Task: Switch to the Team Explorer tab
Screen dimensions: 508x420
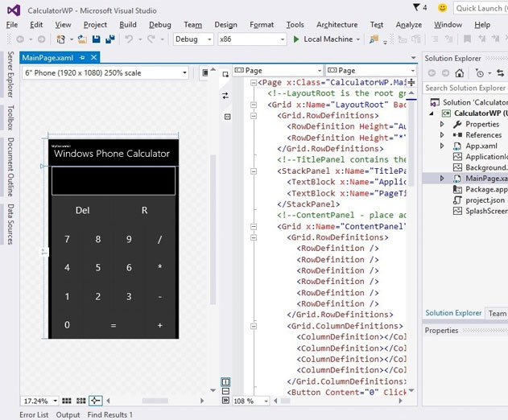Action: coord(497,314)
